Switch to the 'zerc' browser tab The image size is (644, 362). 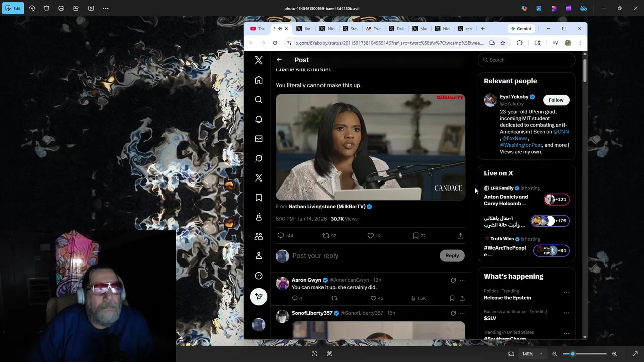pyautogui.click(x=465, y=29)
